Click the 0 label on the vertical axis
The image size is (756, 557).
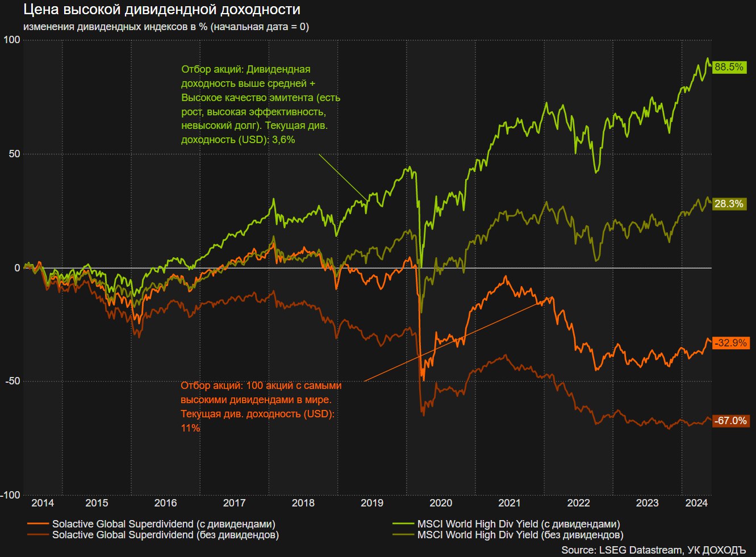coord(17,268)
